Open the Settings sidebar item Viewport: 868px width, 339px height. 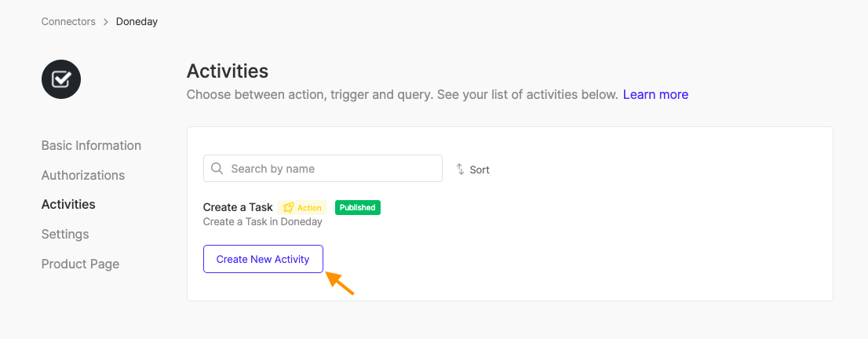(65, 235)
